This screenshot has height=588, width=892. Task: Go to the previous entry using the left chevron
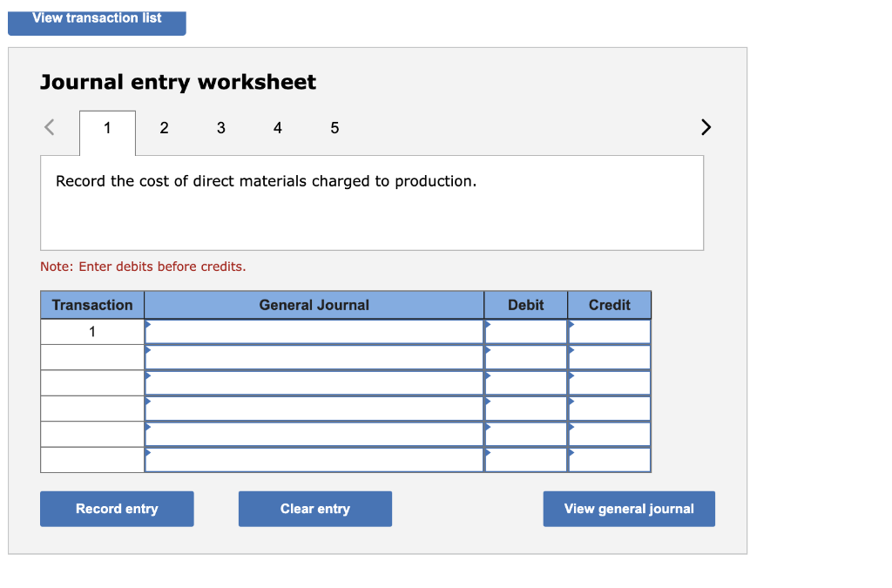[x=50, y=127]
